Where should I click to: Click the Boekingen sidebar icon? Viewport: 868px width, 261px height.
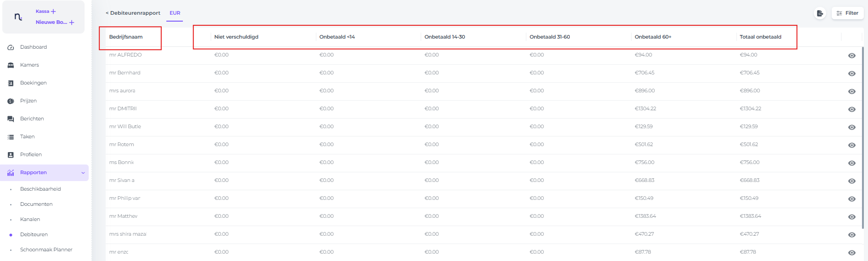[x=11, y=83]
